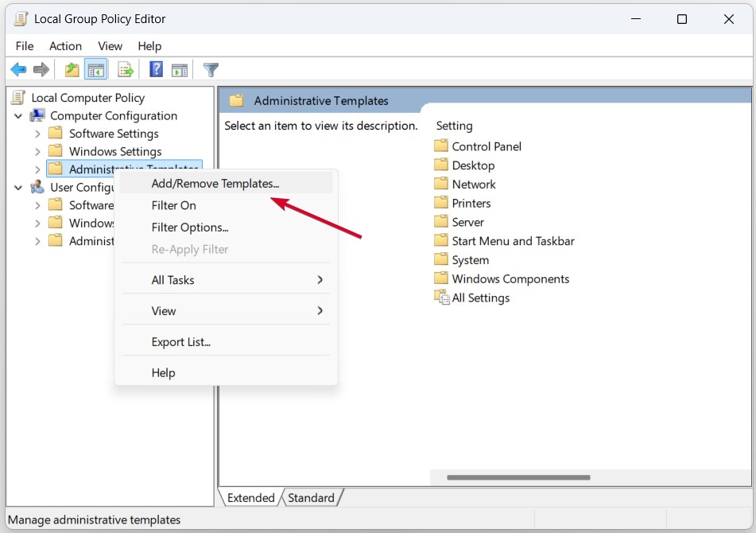Open the Help menu in menu bar

click(x=149, y=46)
